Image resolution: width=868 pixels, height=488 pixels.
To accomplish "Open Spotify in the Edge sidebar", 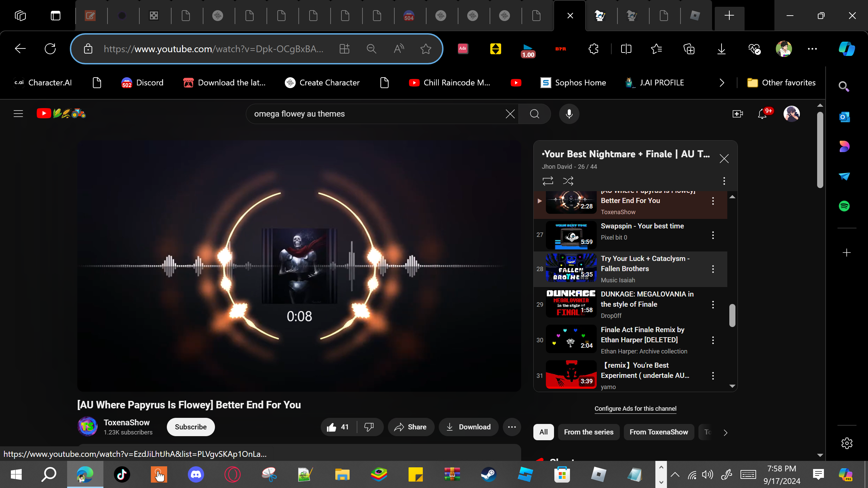I will (x=844, y=206).
